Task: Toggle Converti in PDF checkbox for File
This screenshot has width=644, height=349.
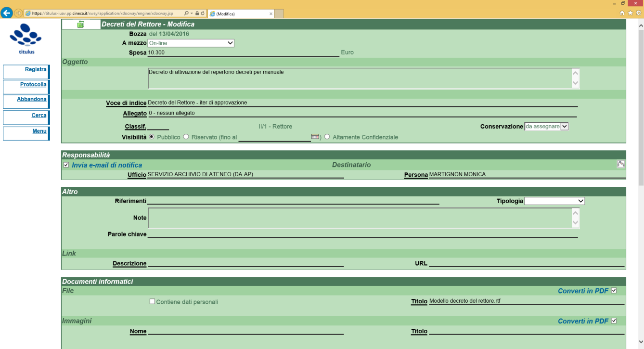Action: pyautogui.click(x=614, y=291)
